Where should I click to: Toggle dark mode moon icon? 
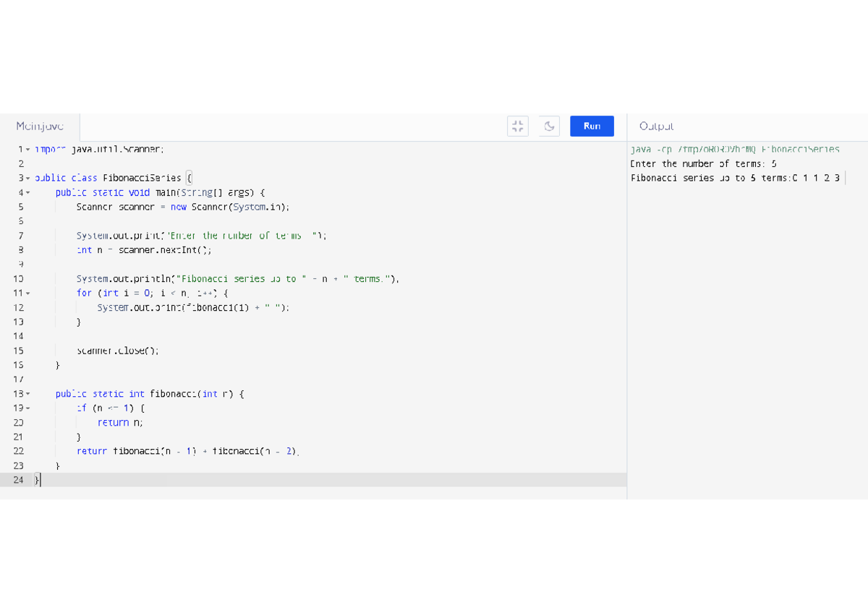pyautogui.click(x=549, y=126)
